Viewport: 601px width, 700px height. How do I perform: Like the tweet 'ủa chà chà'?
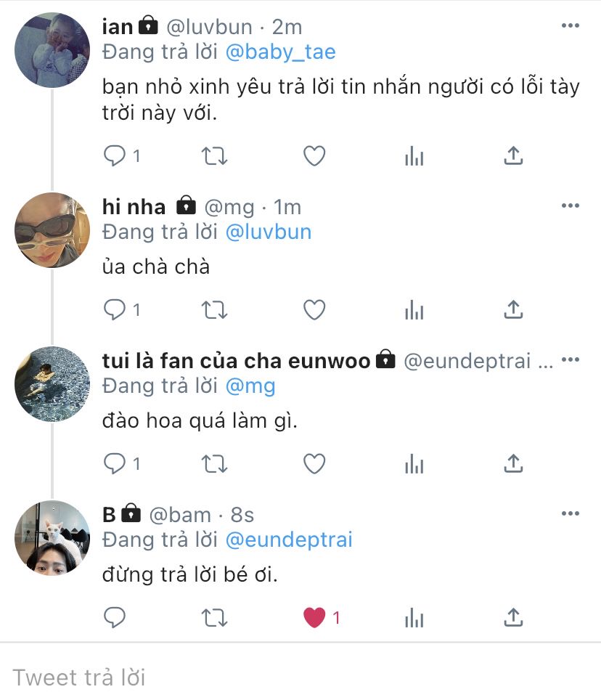click(x=314, y=310)
